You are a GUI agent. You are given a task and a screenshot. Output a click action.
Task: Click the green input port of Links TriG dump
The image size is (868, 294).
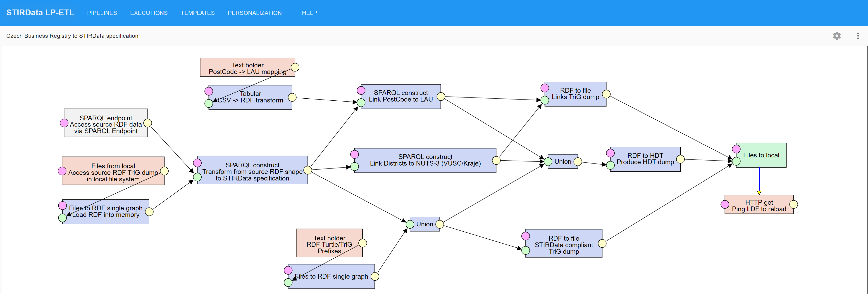coord(545,100)
